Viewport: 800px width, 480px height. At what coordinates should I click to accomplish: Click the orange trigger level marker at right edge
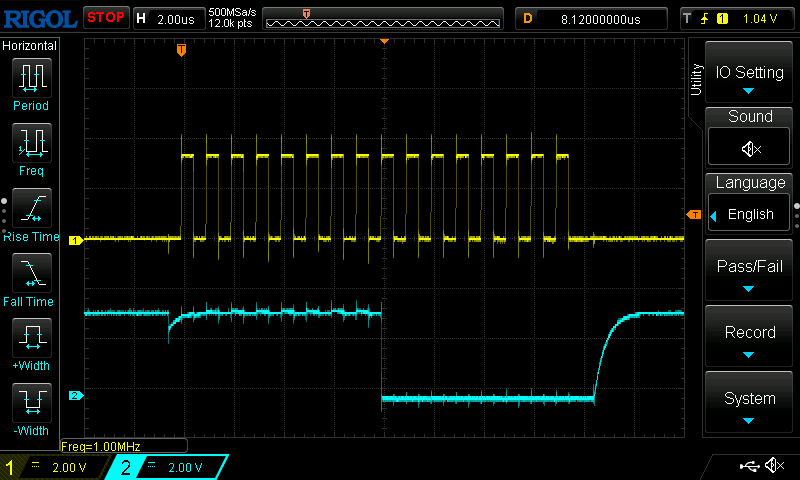(x=694, y=215)
